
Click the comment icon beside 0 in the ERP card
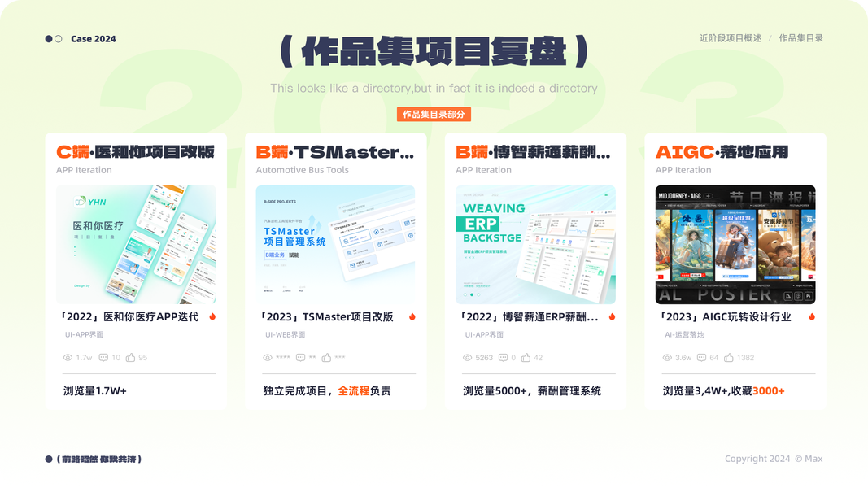504,358
